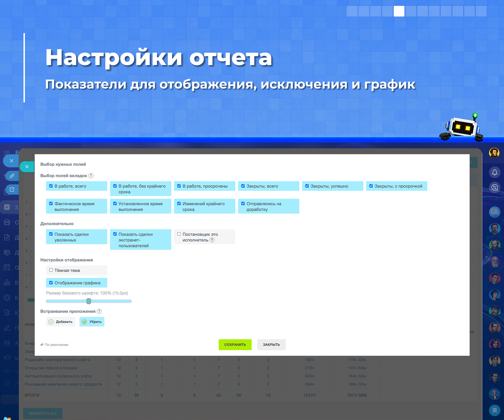Click the base font size slider handle
504x420 pixels.
point(89,301)
